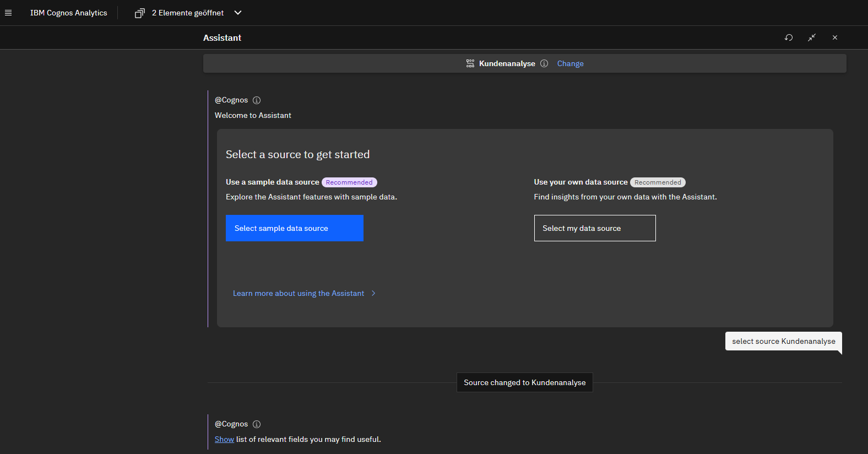Click the chevron after the Learn more link

[x=373, y=293]
